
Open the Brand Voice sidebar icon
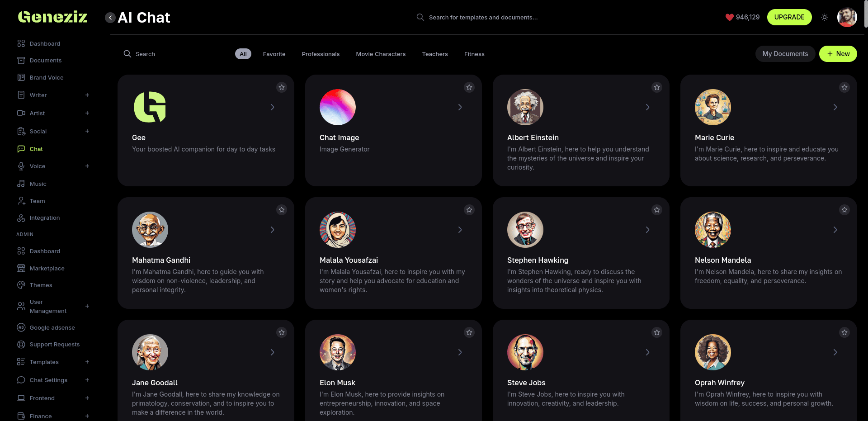(21, 77)
